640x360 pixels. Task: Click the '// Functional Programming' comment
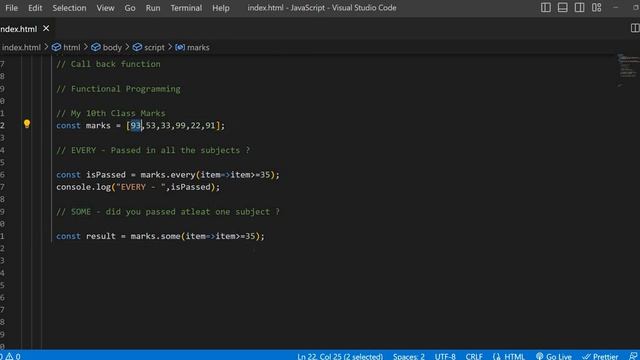point(118,89)
